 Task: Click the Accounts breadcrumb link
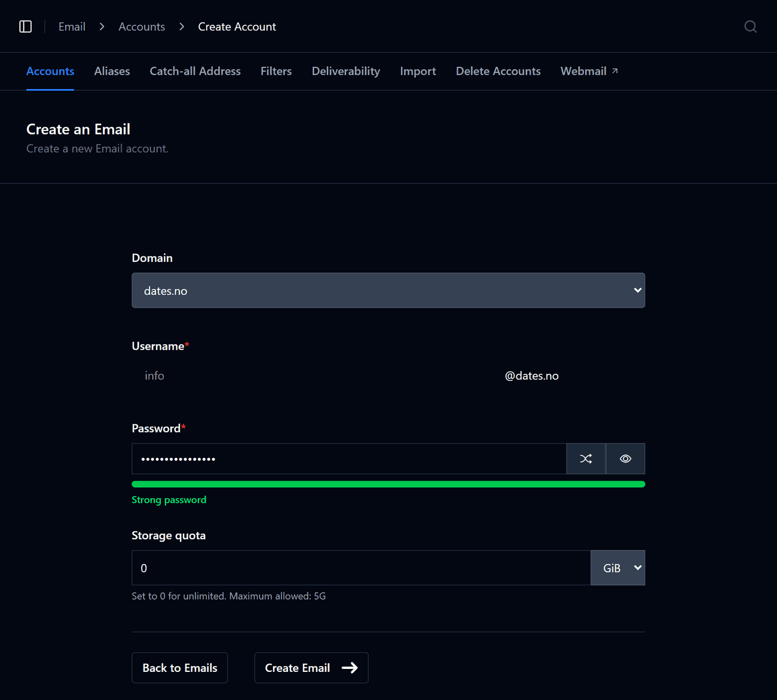point(142,27)
